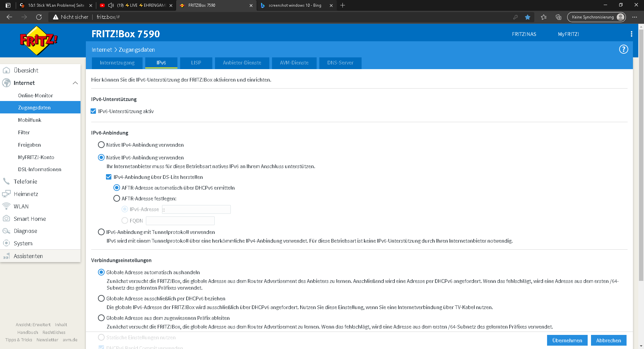Screen dimensions: 644x349
Task: Select Globale Adresse ausschließlich per DHCPv6 beziehen
Action: pyautogui.click(x=101, y=298)
